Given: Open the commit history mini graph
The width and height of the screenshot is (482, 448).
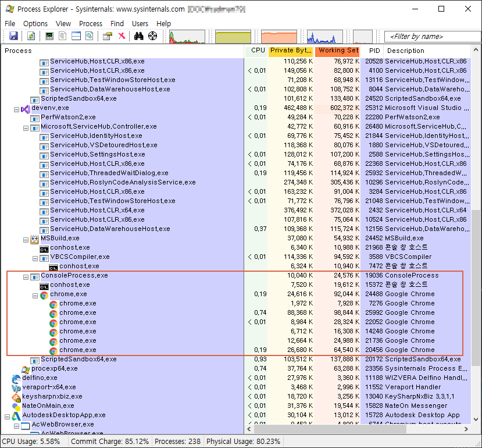Looking at the screenshot, I should (233, 37).
